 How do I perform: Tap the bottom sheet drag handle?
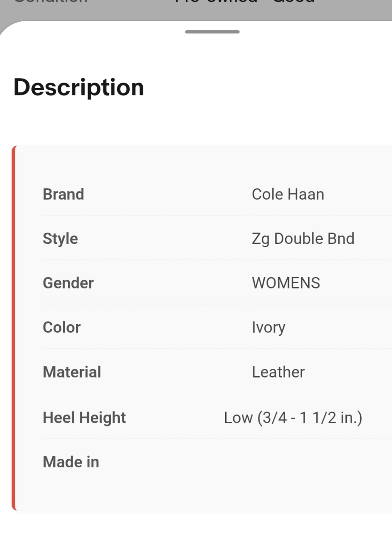(212, 32)
